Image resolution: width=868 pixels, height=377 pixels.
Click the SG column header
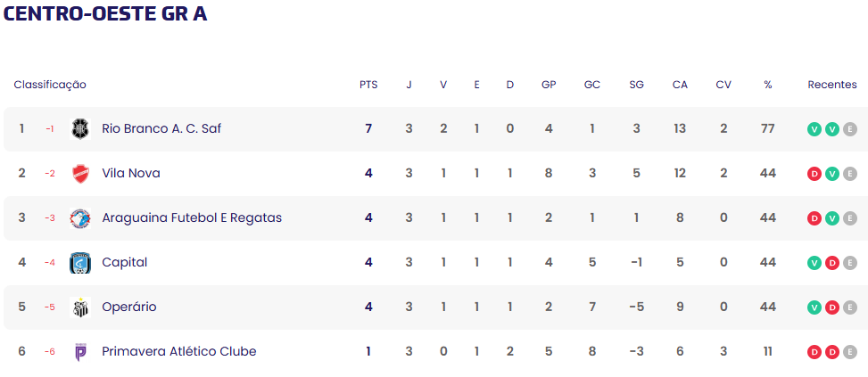(x=636, y=86)
